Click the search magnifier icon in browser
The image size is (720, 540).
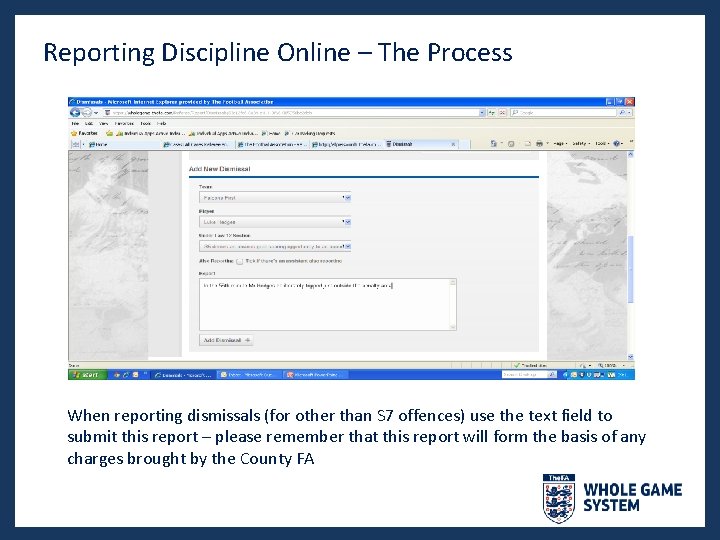click(623, 112)
